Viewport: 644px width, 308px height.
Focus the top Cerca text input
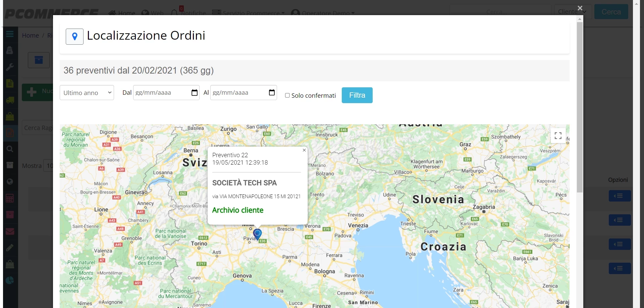click(x=500, y=12)
